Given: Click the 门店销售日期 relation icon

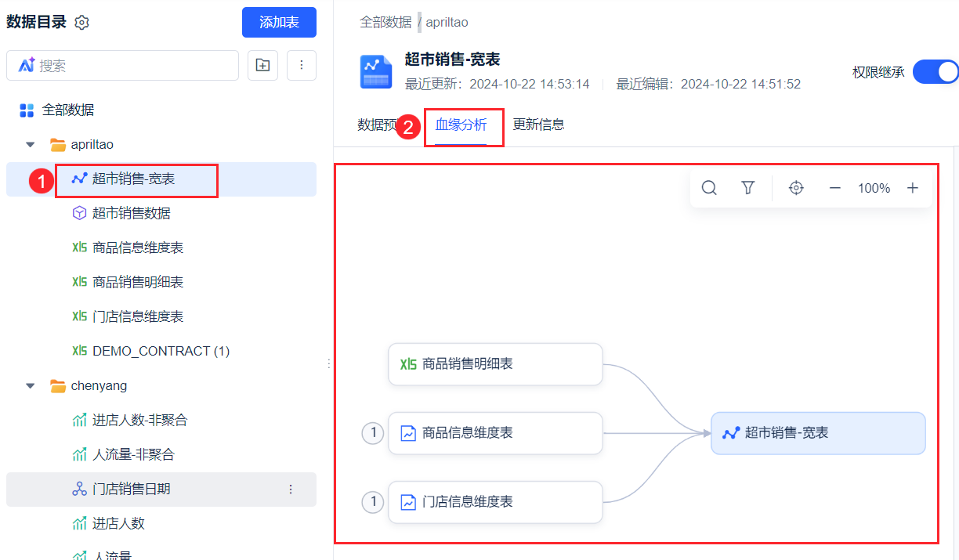Looking at the screenshot, I should click(79, 490).
